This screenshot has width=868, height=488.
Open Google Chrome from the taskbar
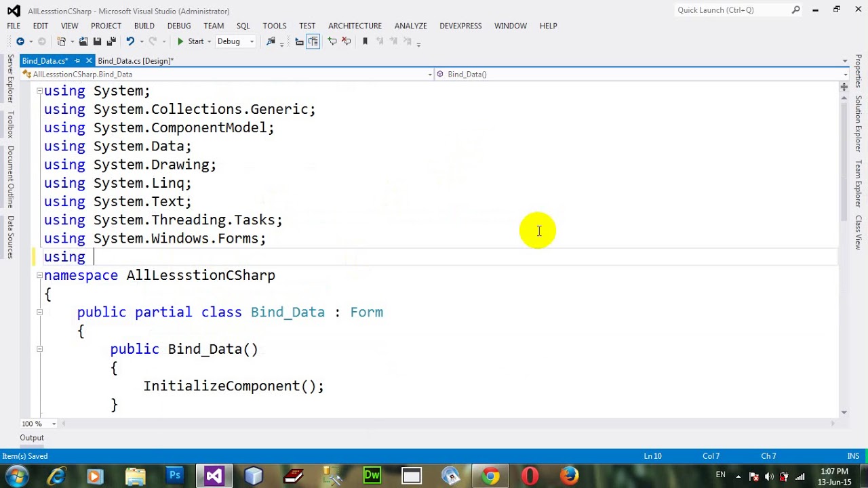click(490, 476)
